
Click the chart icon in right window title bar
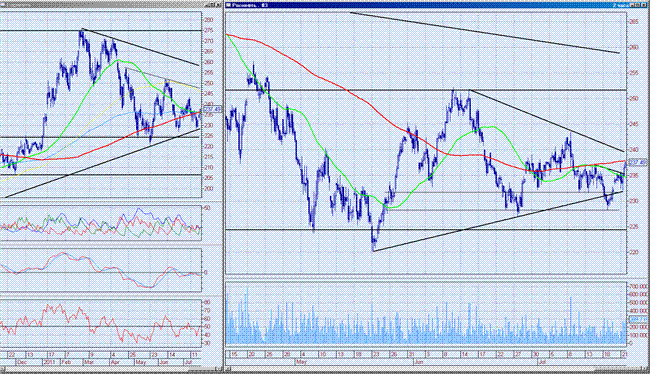[x=228, y=5]
